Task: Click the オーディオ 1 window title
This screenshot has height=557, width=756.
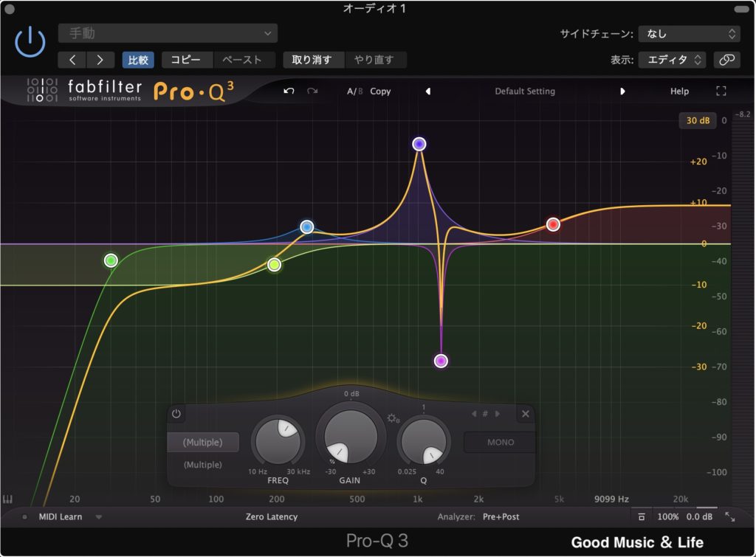Action: tap(374, 8)
